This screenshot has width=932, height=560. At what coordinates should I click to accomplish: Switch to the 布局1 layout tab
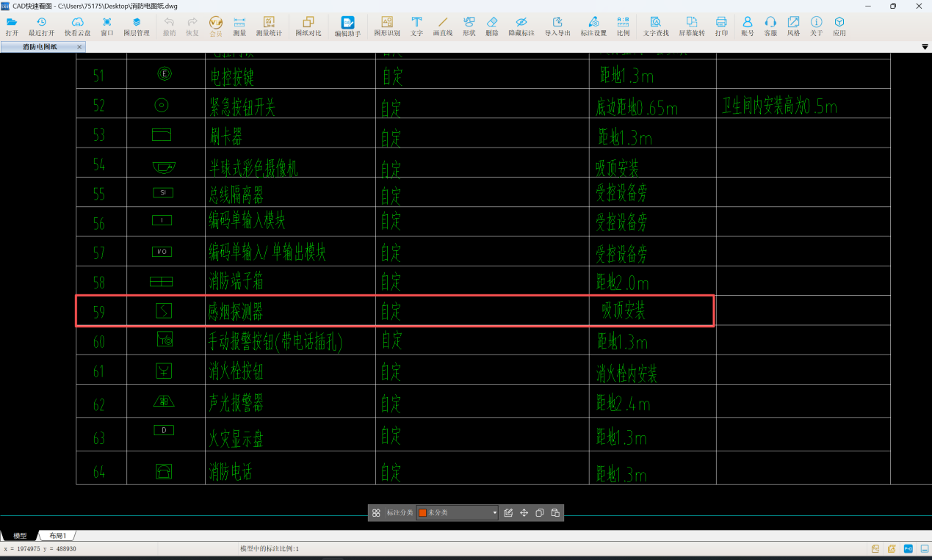[57, 536]
